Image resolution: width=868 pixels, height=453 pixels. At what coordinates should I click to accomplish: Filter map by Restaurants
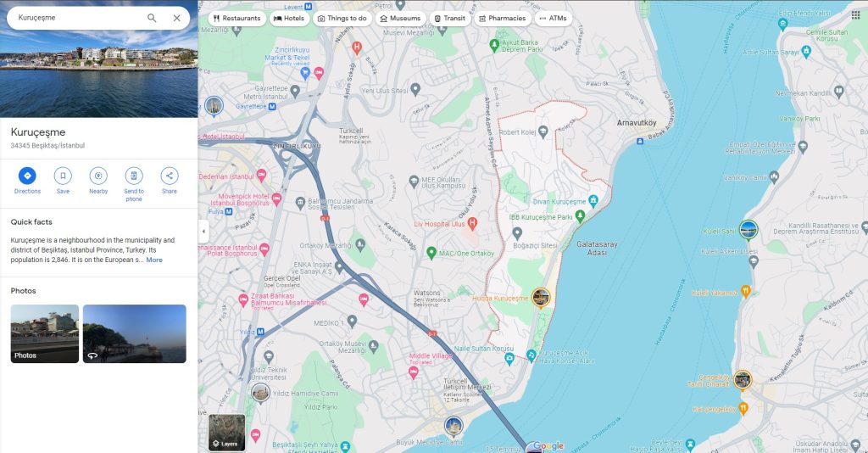coord(236,19)
